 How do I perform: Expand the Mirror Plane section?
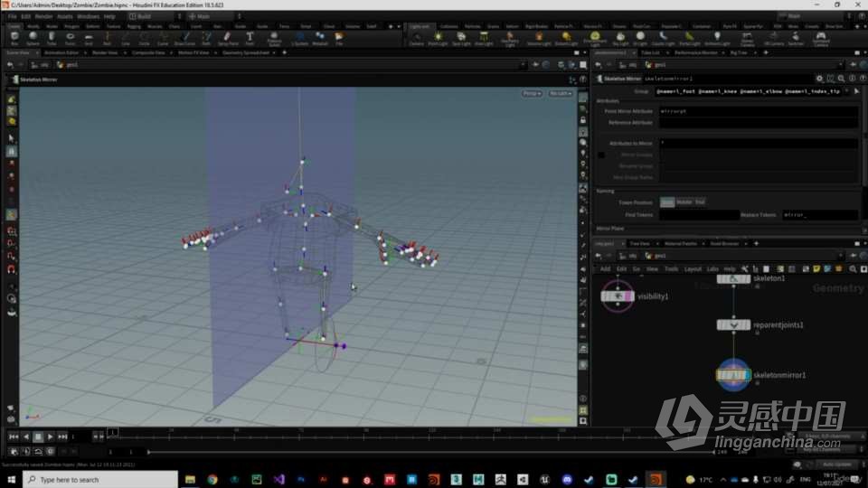point(610,229)
